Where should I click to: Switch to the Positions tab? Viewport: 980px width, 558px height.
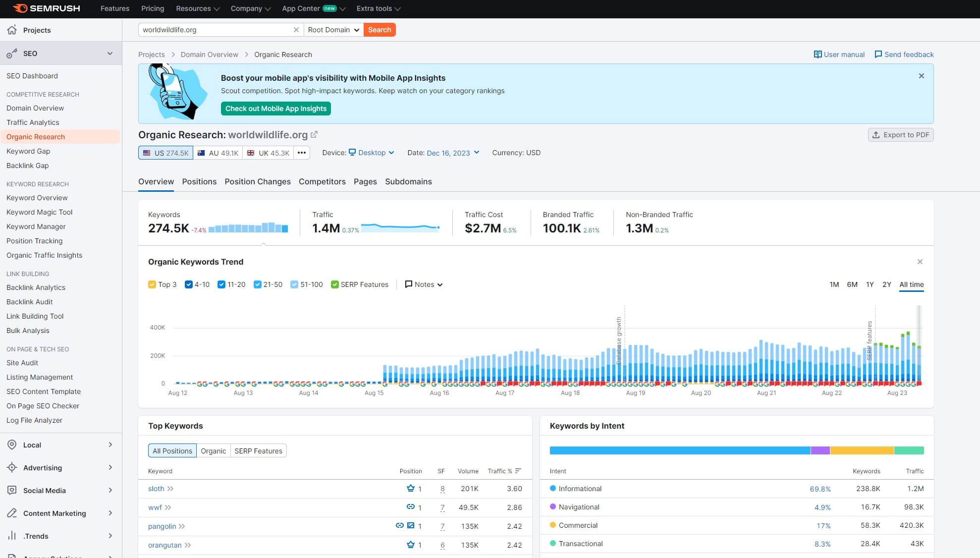coord(199,181)
